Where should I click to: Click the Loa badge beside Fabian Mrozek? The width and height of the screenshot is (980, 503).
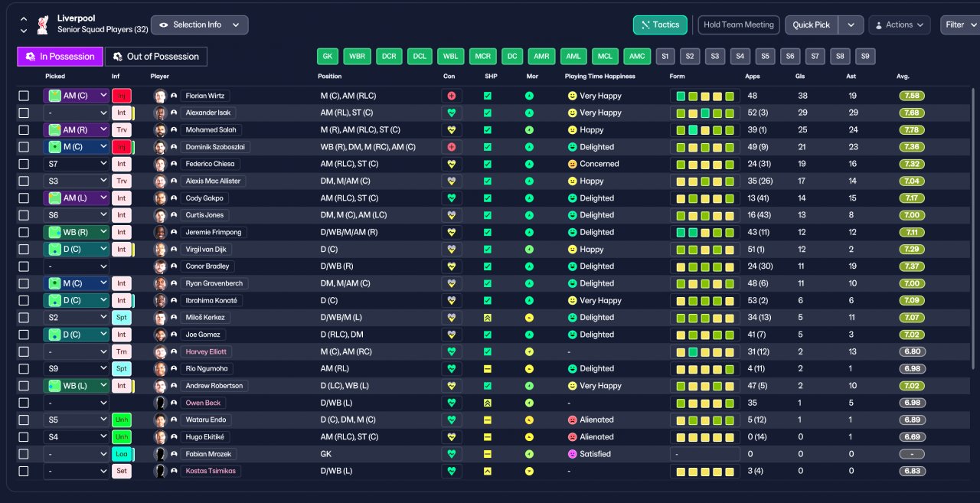coord(122,454)
